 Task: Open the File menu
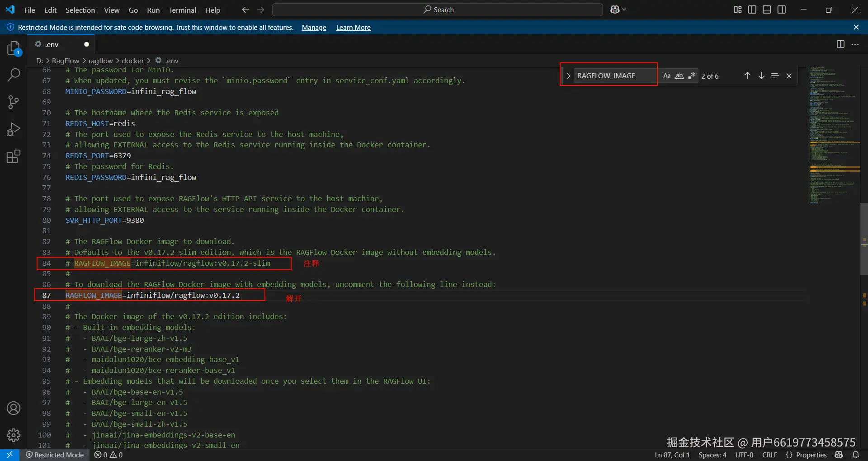click(x=30, y=9)
